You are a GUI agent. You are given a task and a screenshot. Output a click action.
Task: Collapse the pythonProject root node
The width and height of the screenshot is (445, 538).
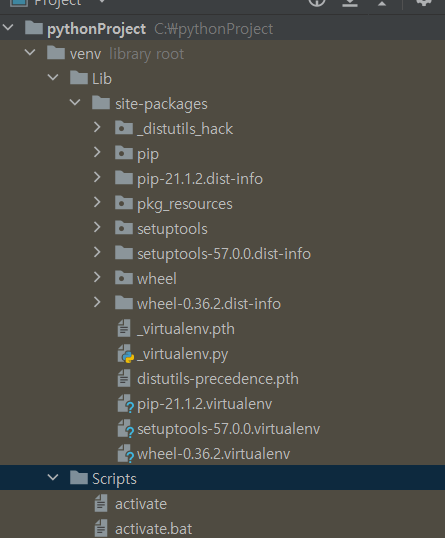[8, 27]
